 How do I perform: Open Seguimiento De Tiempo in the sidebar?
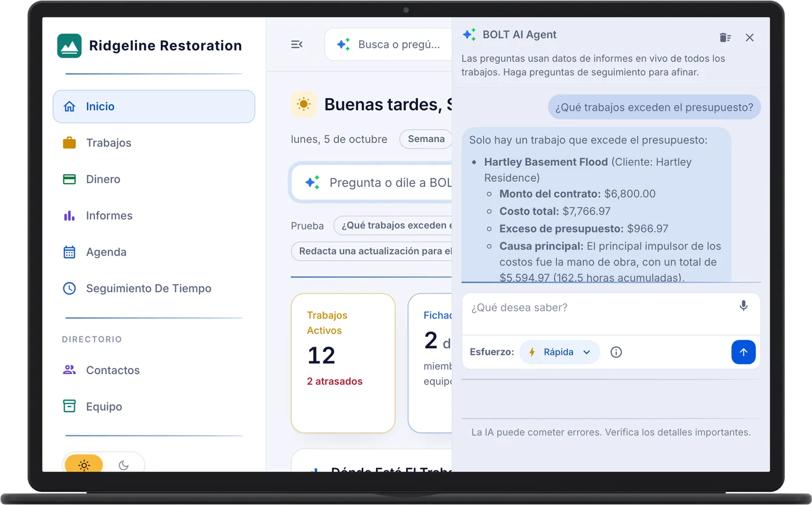point(154,289)
